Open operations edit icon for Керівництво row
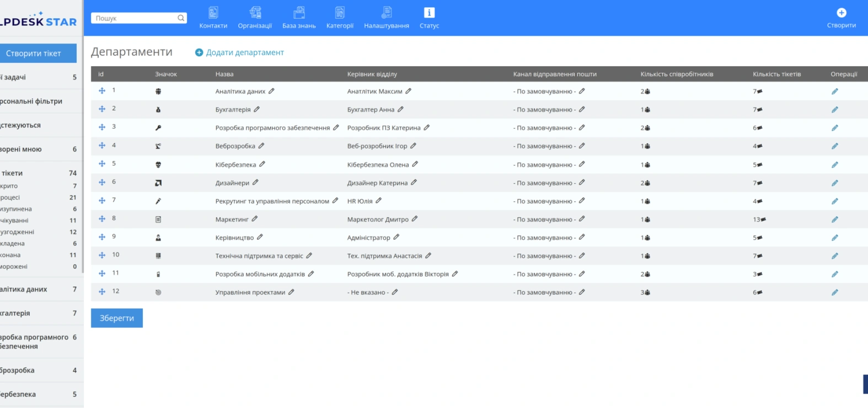 (x=834, y=238)
